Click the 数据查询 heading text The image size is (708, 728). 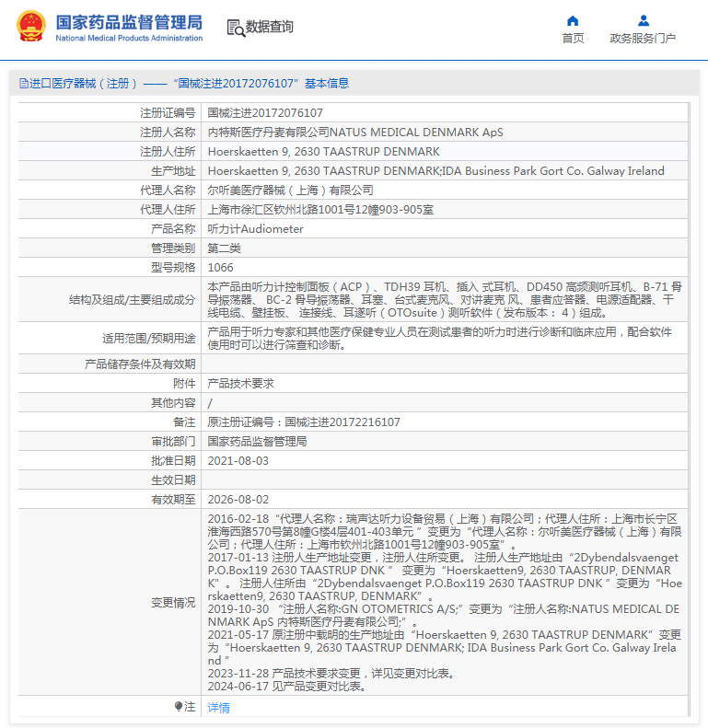pyautogui.click(x=270, y=27)
